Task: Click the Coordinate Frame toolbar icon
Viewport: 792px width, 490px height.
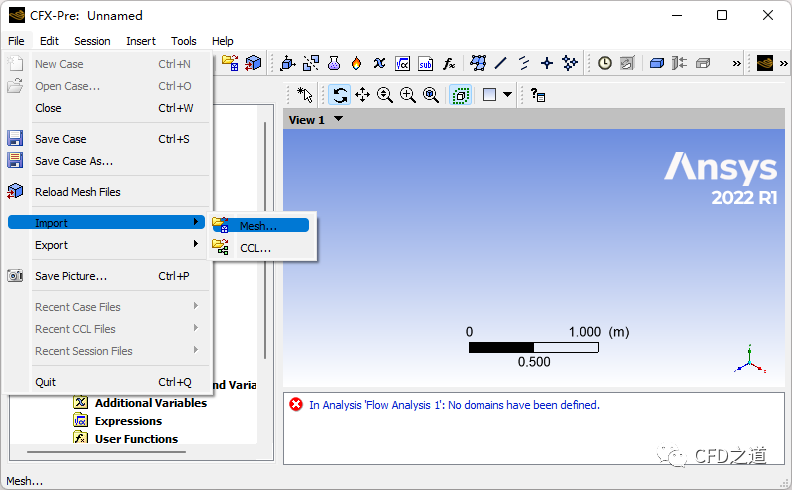Action: pyautogui.click(x=478, y=63)
